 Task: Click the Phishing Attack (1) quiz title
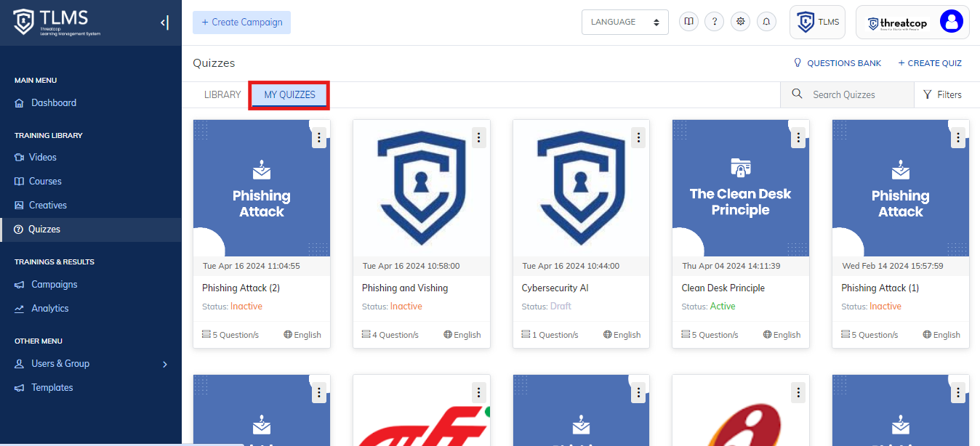880,288
